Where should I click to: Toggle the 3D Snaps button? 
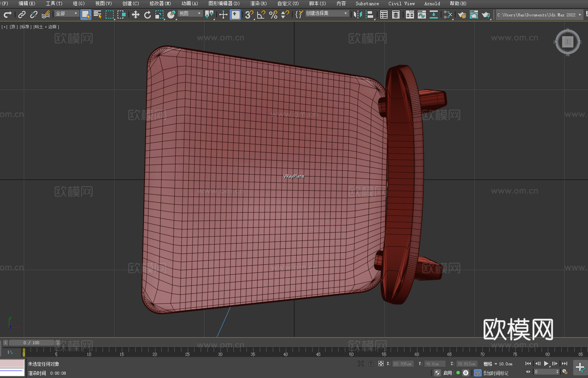pos(249,14)
